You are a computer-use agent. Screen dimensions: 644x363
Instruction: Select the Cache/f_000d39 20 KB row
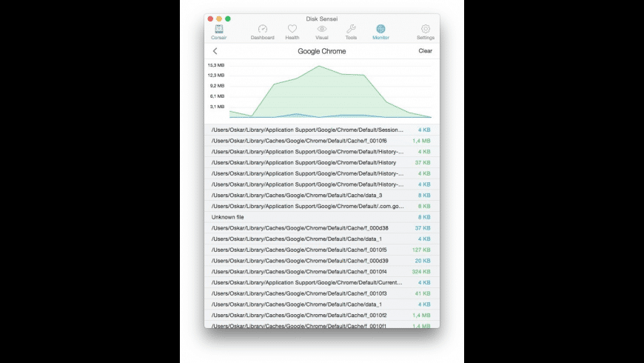tap(321, 261)
